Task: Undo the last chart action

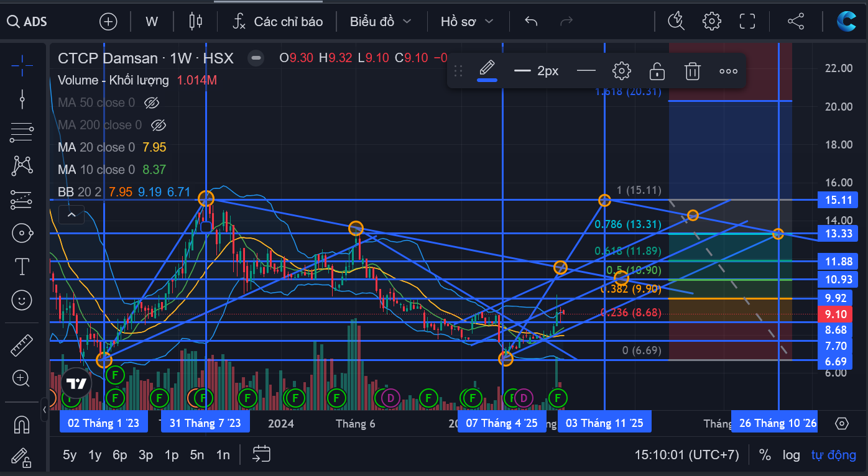Action: [531, 22]
